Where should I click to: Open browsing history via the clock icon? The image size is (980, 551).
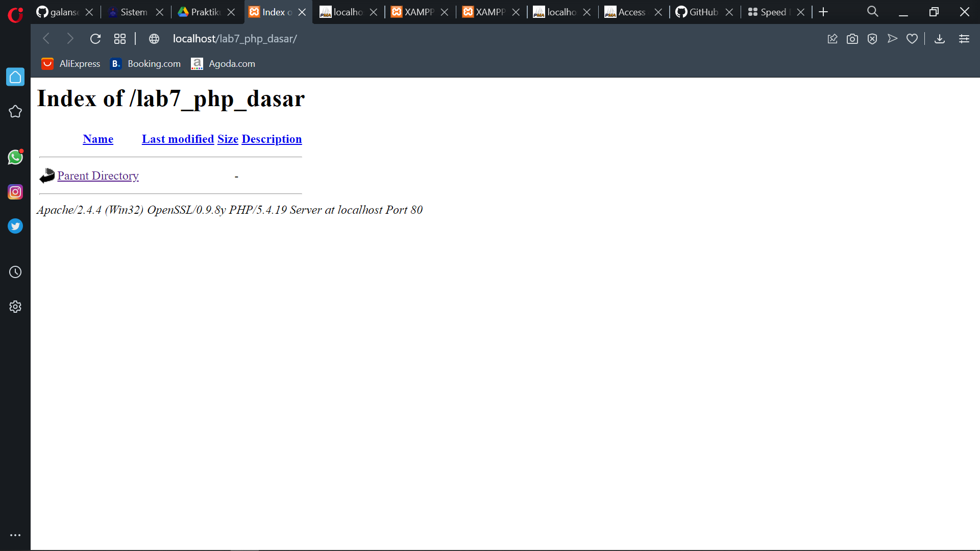(x=15, y=272)
